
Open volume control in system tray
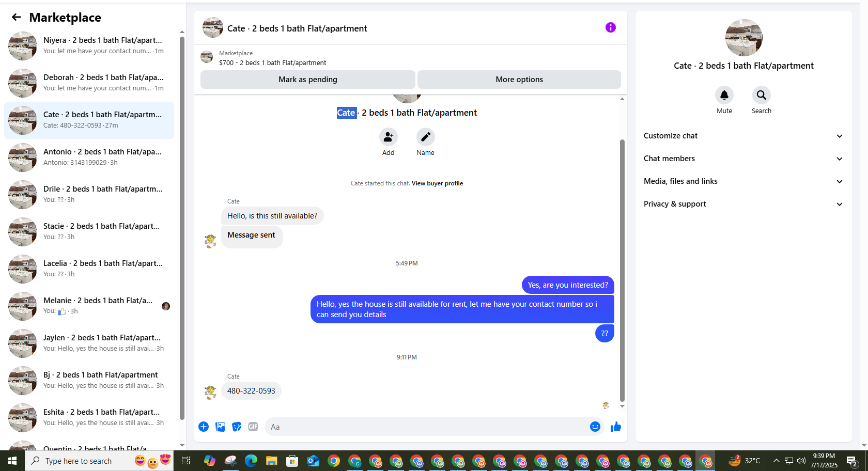(801, 461)
